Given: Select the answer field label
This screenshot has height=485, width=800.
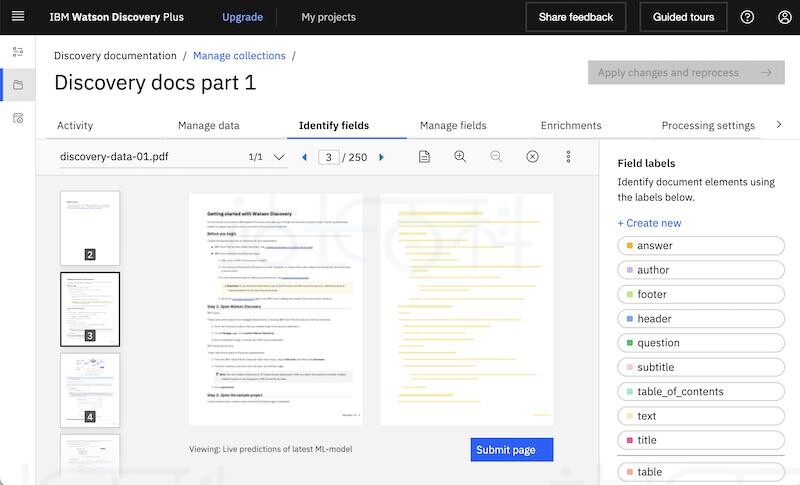Looking at the screenshot, I should pyautogui.click(x=701, y=246).
